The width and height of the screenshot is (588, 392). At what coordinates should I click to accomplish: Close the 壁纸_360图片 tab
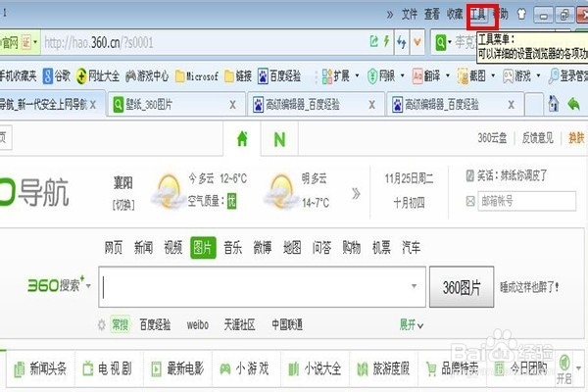(x=233, y=105)
